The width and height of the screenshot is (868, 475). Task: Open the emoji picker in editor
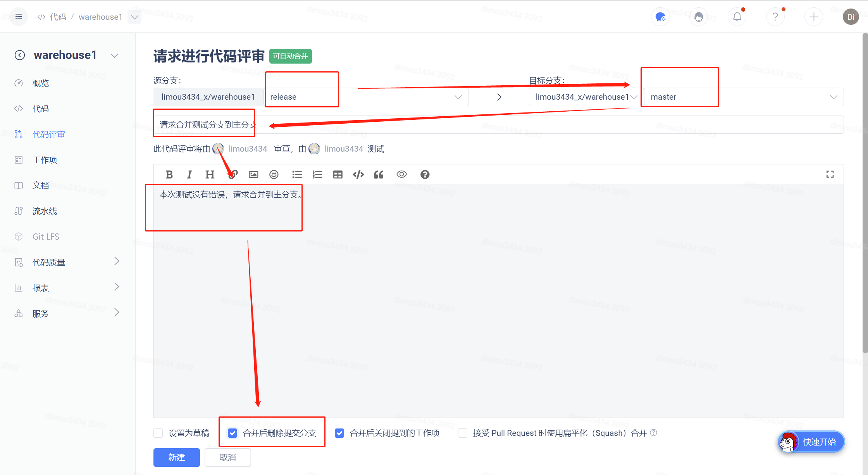pos(274,174)
